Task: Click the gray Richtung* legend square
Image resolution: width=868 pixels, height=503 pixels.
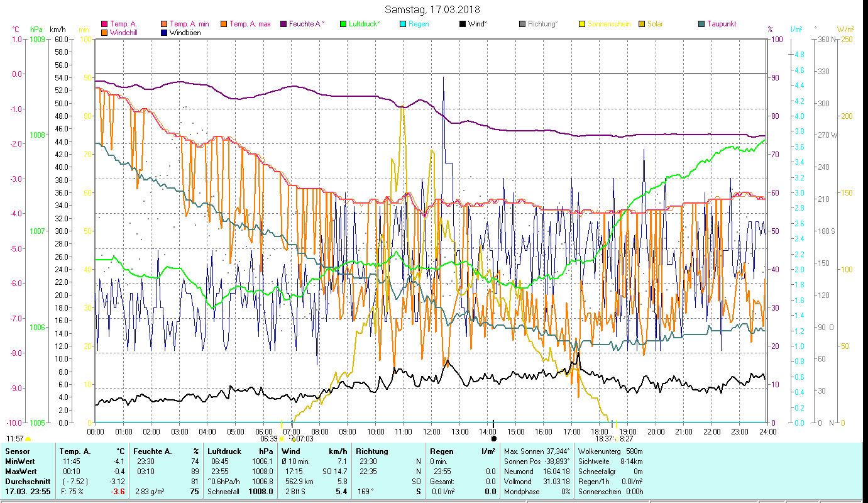Action: click(x=523, y=24)
